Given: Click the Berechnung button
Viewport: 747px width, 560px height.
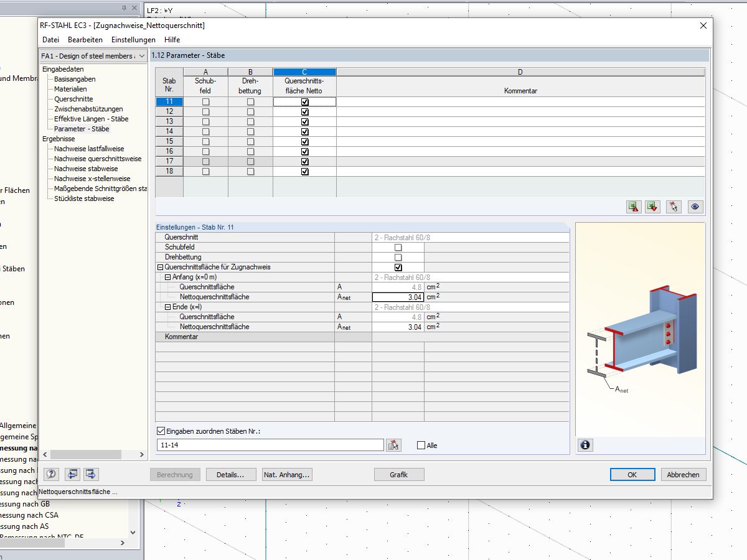Looking at the screenshot, I should tap(175, 475).
